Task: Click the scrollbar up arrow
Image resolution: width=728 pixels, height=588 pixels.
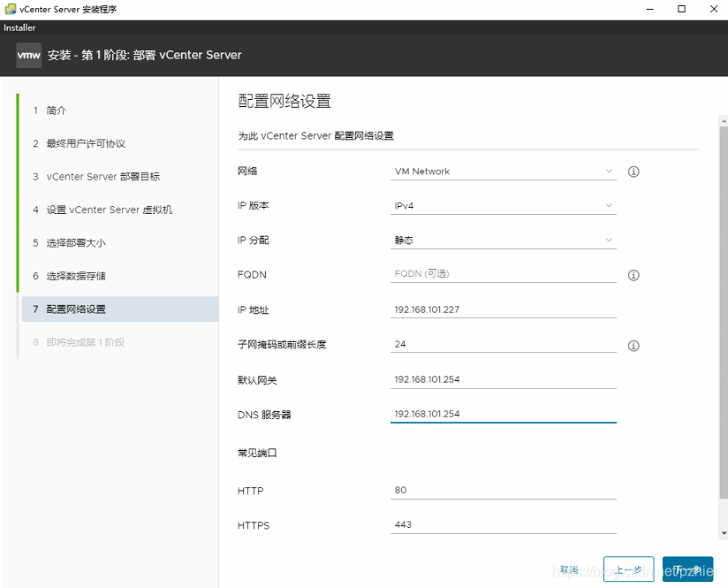Action: [724, 120]
